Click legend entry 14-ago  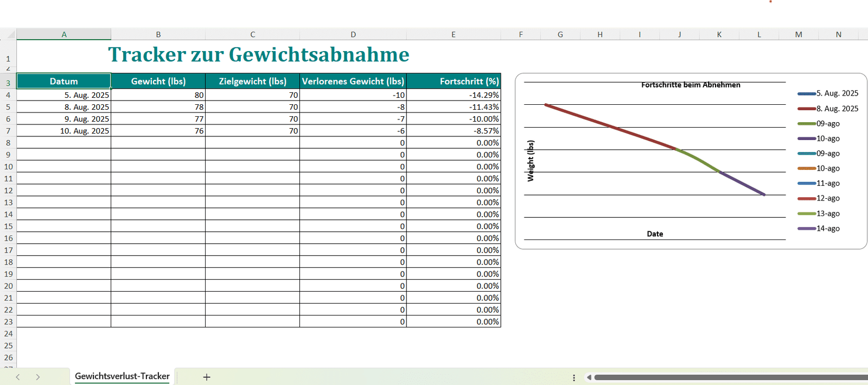[819, 229]
